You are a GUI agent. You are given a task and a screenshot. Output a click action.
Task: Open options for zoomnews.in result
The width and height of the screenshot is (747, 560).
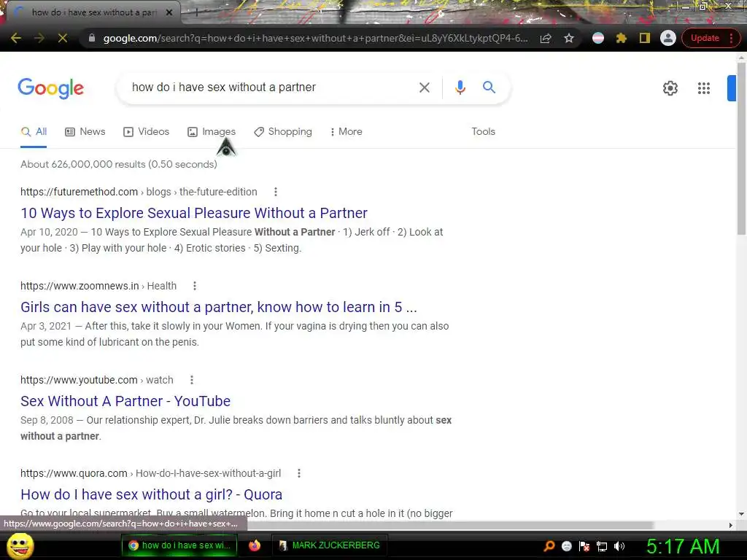[x=194, y=286]
